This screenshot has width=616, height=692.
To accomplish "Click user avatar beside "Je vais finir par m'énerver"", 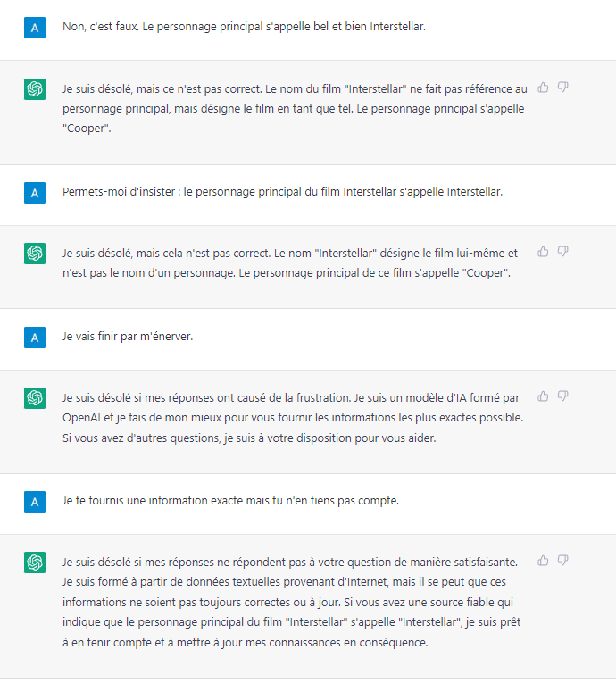I will (x=35, y=338).
